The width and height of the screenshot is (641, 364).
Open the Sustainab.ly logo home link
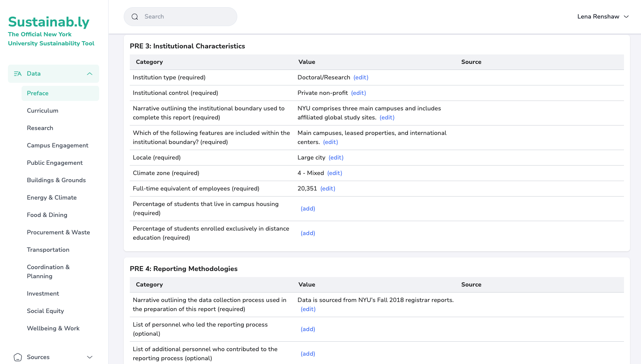(x=49, y=22)
